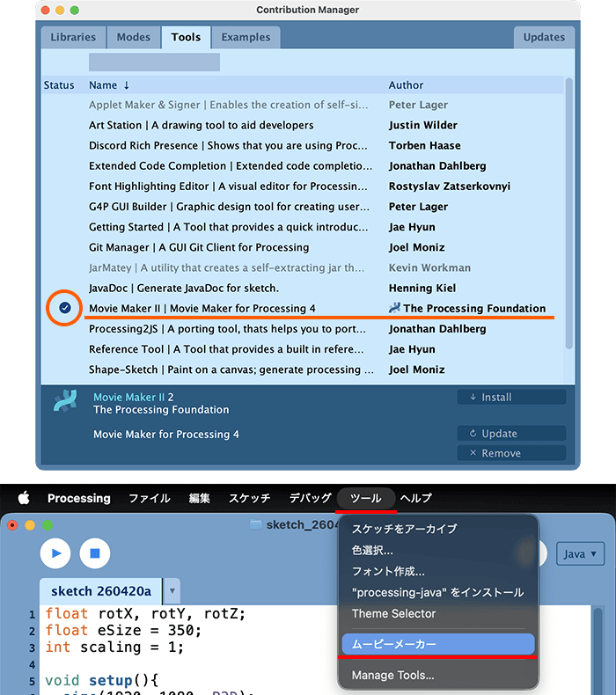The height and width of the screenshot is (695, 616).
Task: Click the Install button
Action: [511, 397]
